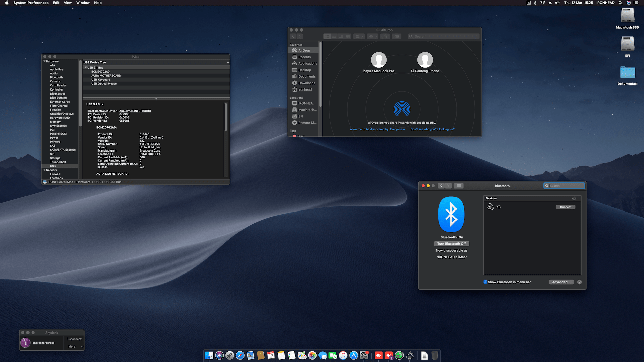Open Safari from the Dock
Screen dimensions: 644x362
[x=240, y=355]
